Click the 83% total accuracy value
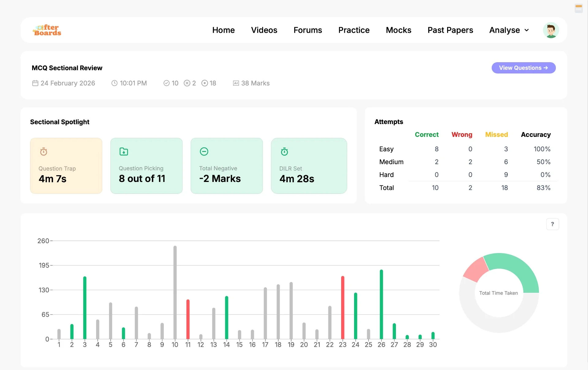This screenshot has height=370, width=588. pos(543,188)
